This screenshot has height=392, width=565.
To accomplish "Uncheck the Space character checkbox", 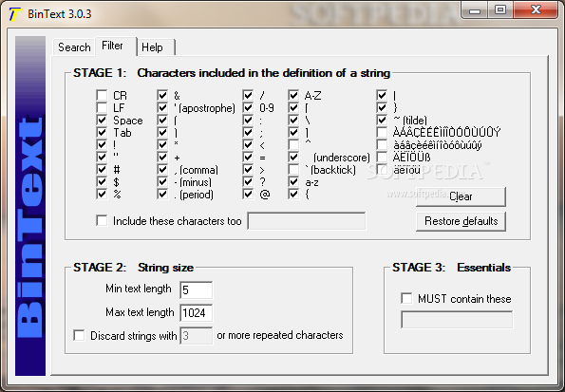I will pos(102,120).
